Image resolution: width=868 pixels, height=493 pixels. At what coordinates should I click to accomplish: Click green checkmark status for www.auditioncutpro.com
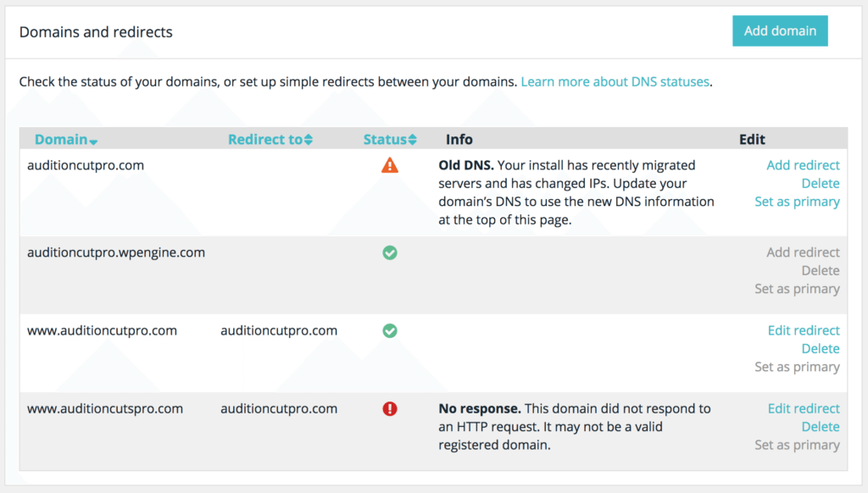point(390,330)
